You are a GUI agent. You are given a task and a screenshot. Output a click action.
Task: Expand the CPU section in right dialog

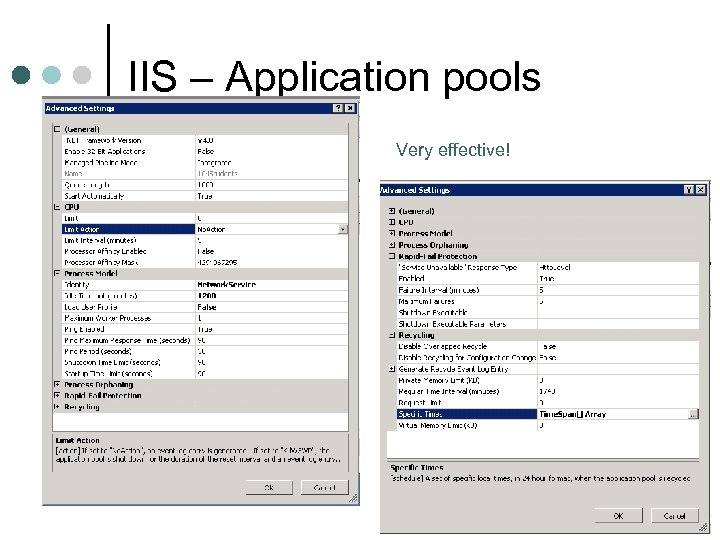pyautogui.click(x=392, y=222)
